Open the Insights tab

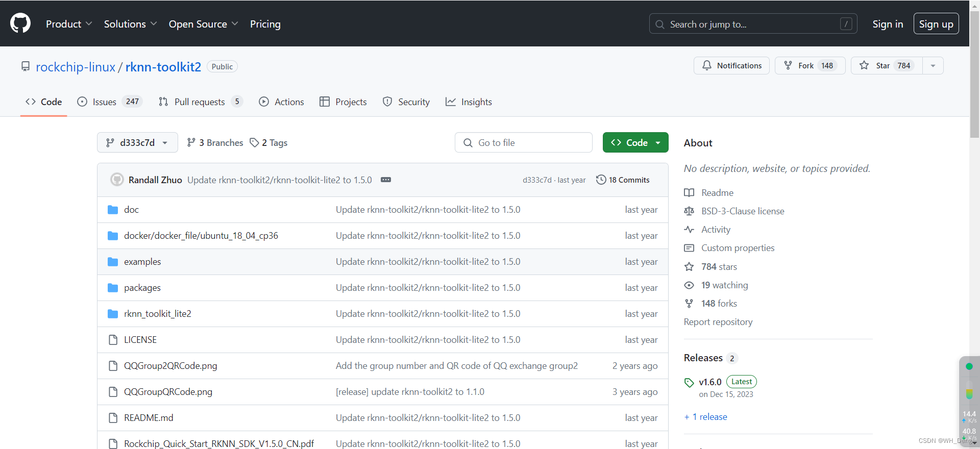pyautogui.click(x=469, y=102)
